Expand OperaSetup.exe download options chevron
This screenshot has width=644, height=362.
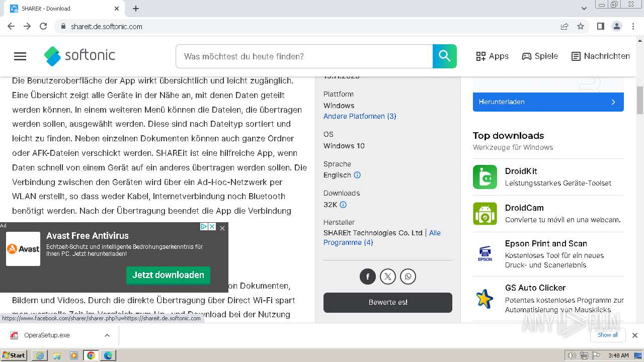pos(107,335)
